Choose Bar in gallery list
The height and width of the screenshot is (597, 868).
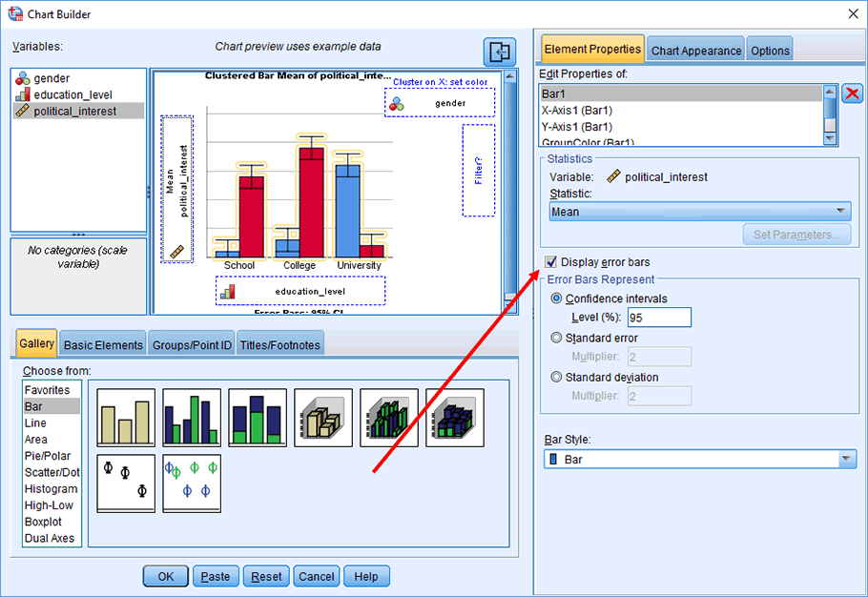(x=52, y=406)
